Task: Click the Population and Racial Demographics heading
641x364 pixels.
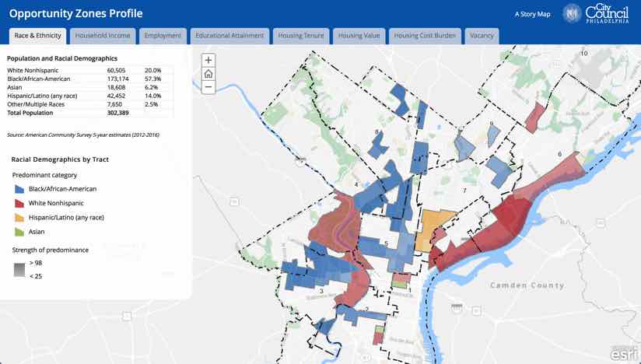Action: point(62,58)
